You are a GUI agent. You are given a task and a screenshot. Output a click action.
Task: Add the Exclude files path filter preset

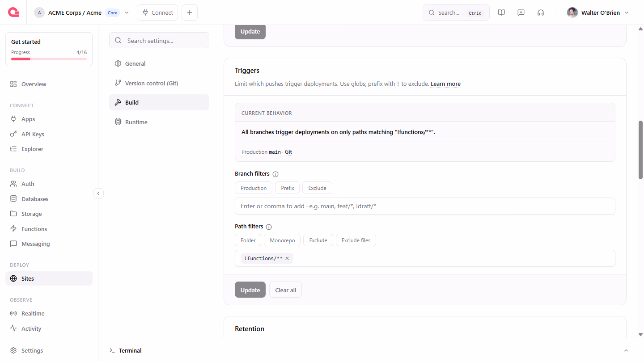click(x=356, y=240)
